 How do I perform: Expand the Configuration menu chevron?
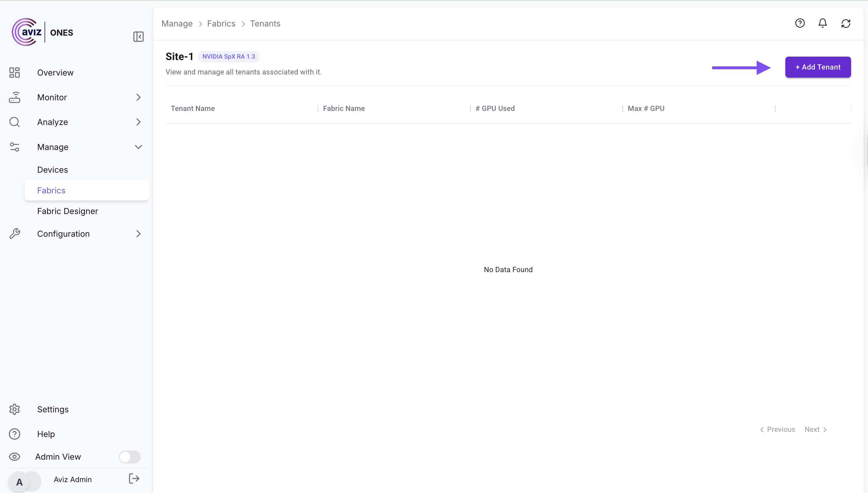pos(138,234)
